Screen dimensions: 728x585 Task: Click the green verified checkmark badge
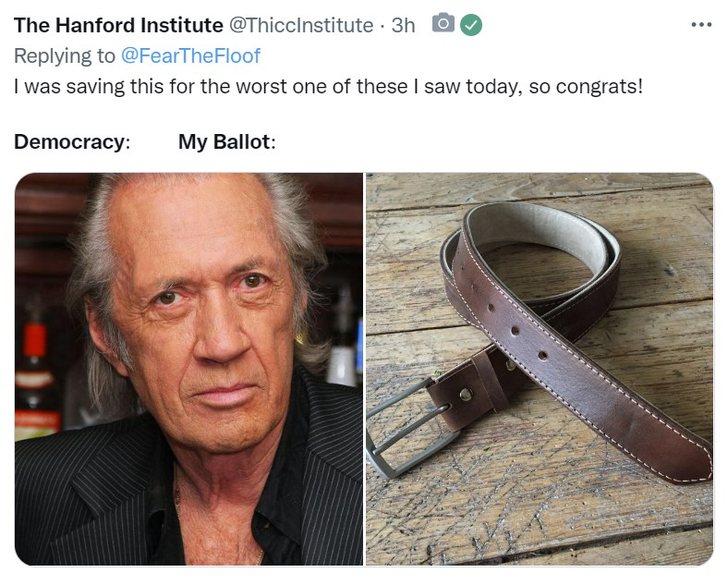(x=471, y=25)
